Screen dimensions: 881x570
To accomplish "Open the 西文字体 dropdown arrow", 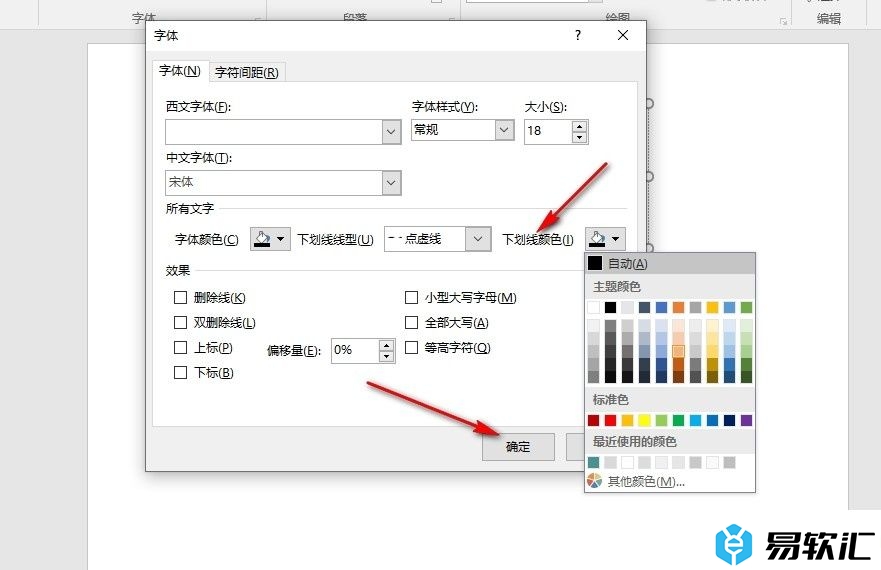I will 391,132.
